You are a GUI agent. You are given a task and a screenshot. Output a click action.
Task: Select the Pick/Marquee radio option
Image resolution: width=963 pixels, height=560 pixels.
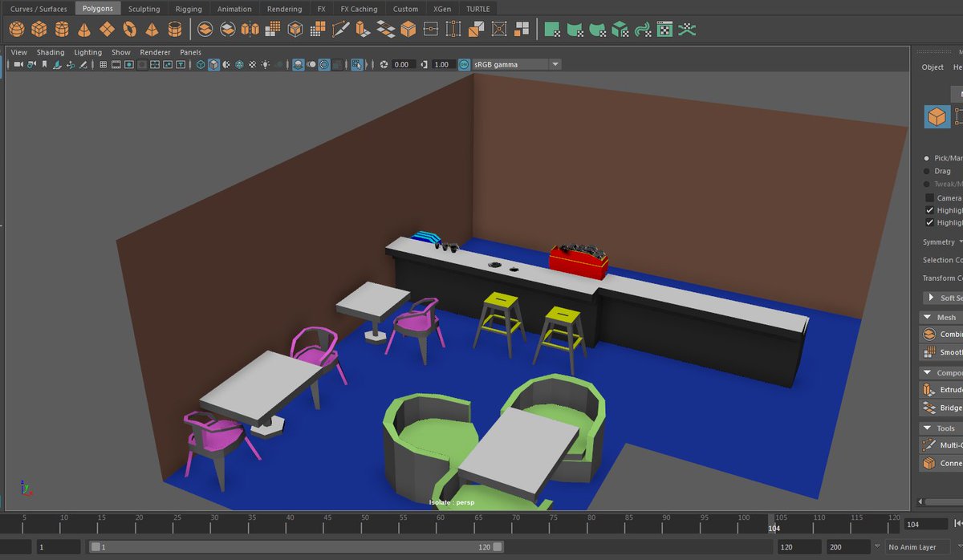pyautogui.click(x=927, y=158)
